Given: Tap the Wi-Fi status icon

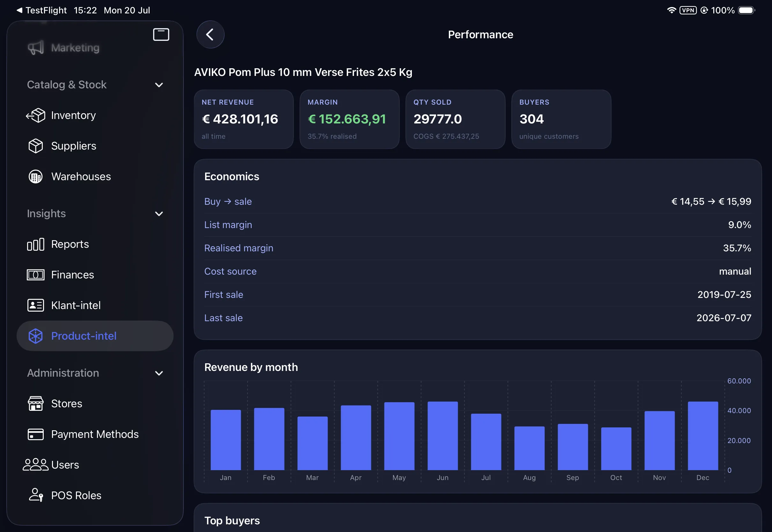Looking at the screenshot, I should 671,10.
